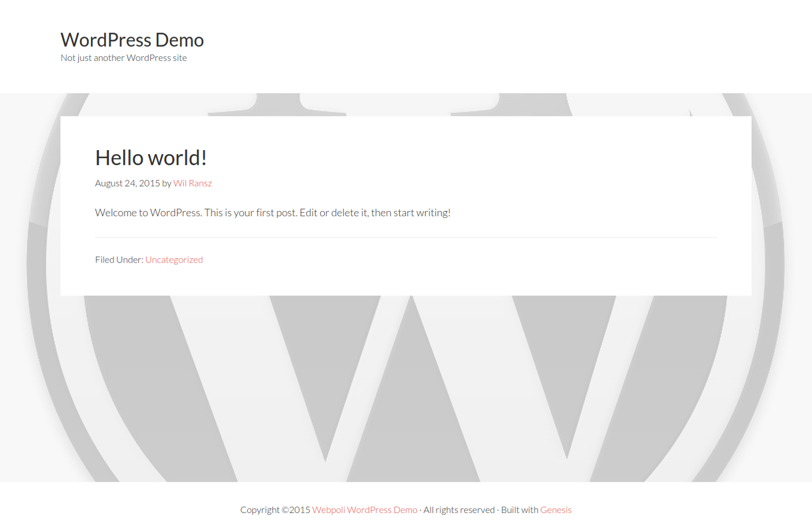Screen dimensions: 812x528
Task: Open the Genesis link in footer
Action: coord(556,510)
